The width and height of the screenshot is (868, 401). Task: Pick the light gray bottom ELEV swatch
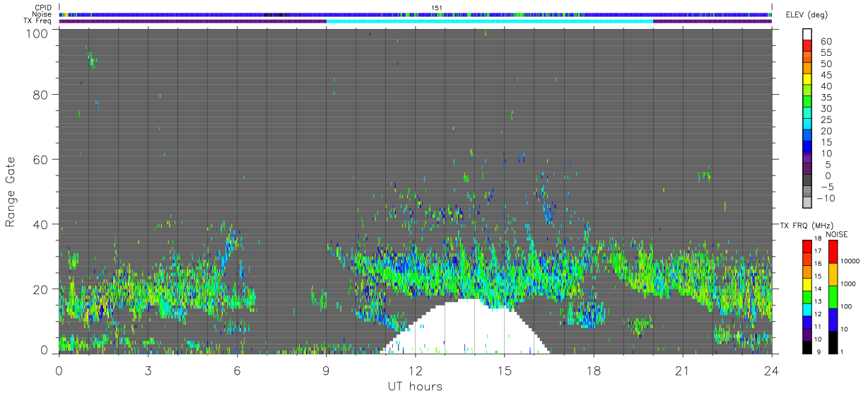[807, 202]
